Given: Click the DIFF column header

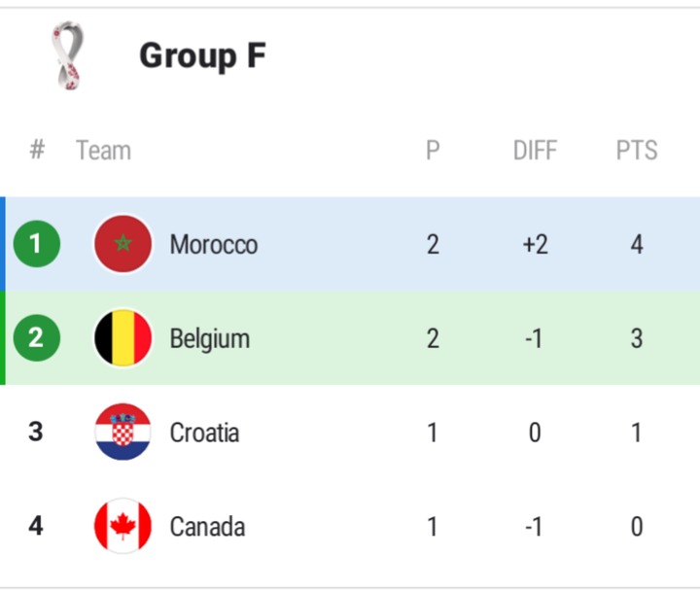Looking at the screenshot, I should 536,150.
